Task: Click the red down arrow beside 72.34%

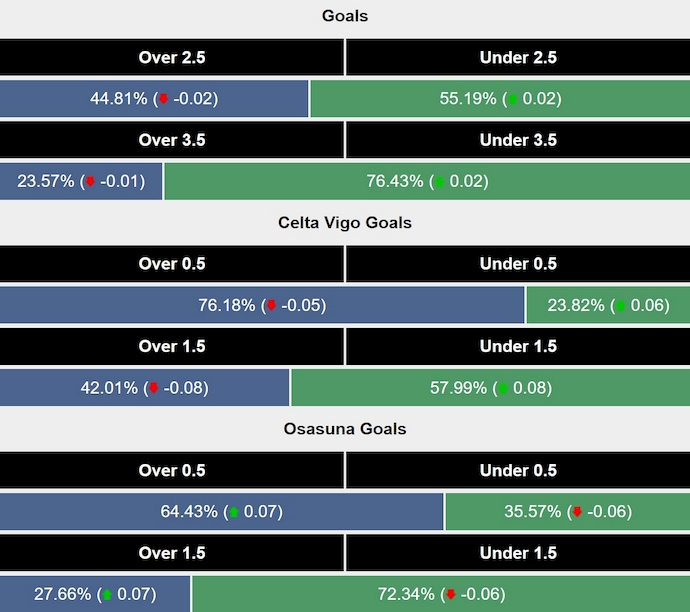Action: (x=451, y=594)
